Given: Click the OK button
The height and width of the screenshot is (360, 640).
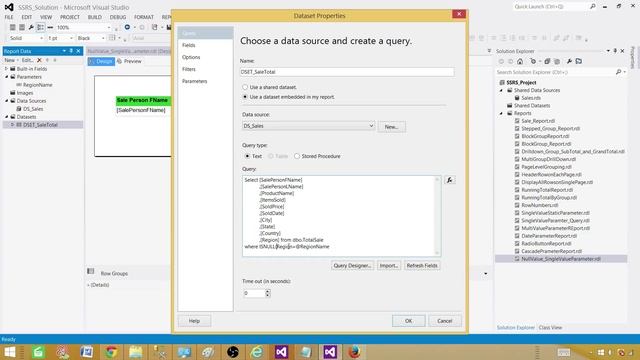Looking at the screenshot, I should point(409,321).
